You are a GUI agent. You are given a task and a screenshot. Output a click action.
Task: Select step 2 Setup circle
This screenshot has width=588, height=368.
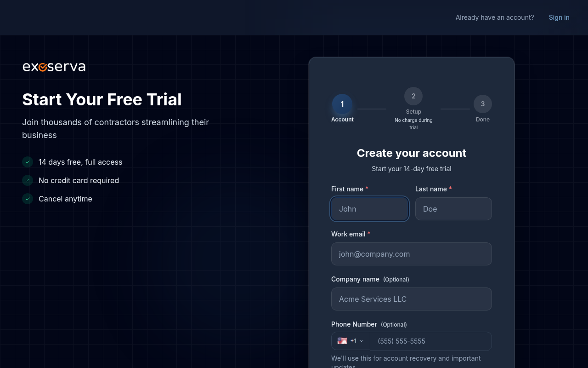(413, 96)
